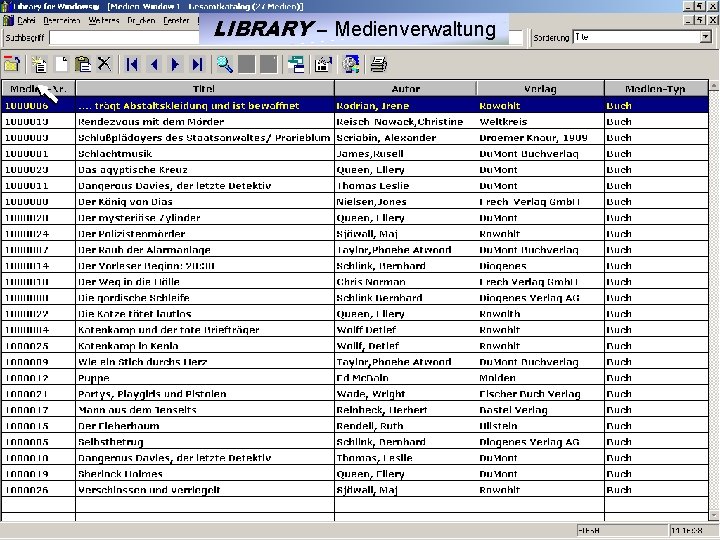Screen dimensions: 720x540
Task: Click the Suchbegriff search input field
Action: click(124, 38)
